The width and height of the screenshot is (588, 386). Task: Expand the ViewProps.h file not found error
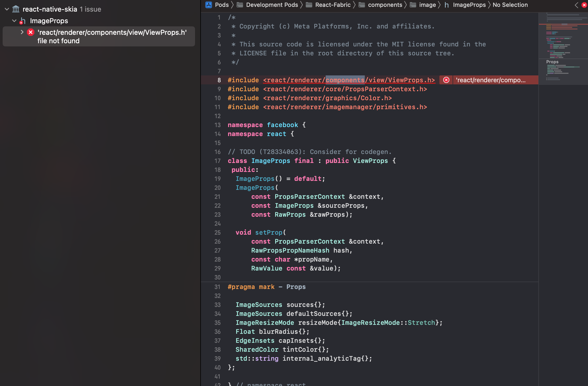[x=22, y=32]
